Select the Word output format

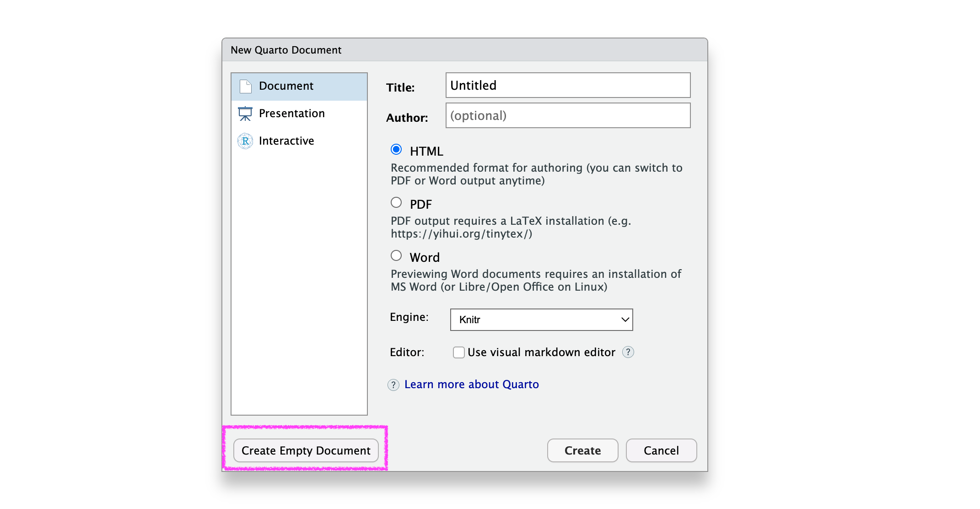tap(396, 256)
